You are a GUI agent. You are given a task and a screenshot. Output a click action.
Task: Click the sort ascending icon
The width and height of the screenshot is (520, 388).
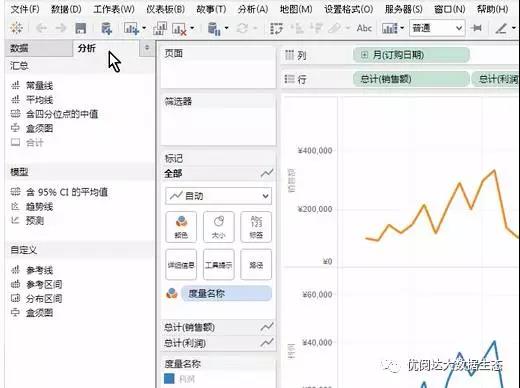click(297, 28)
